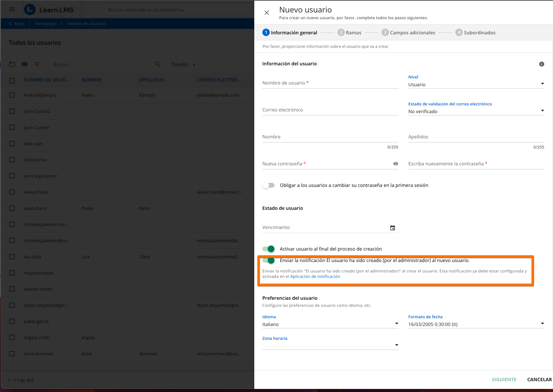Click the Nombre de usuario field

[x=330, y=83]
